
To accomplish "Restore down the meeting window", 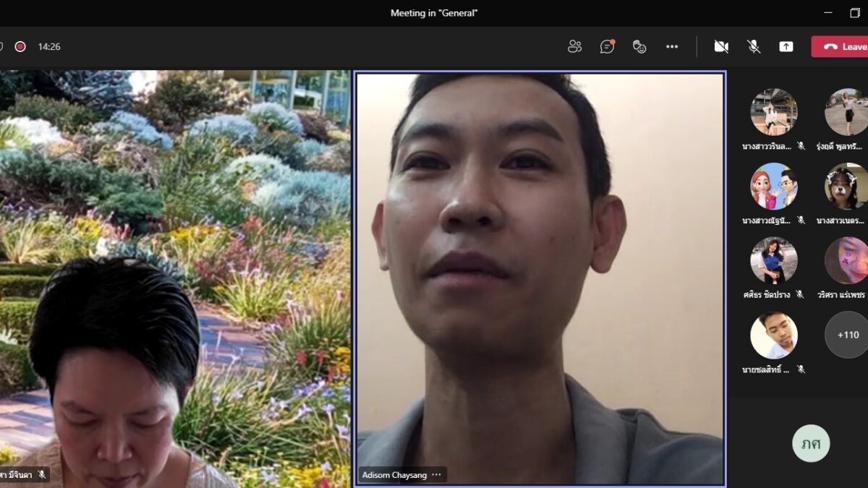I will coord(856,13).
